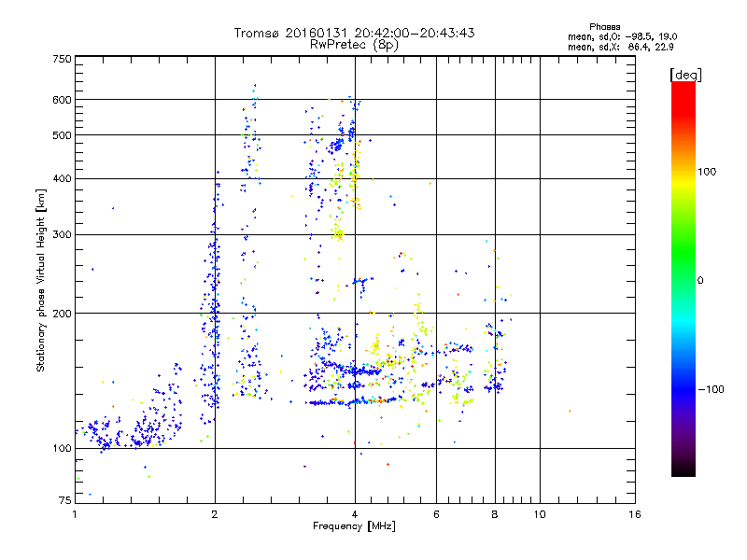The width and height of the screenshot is (747, 560).
Task: Click x-axis tick label '6'
Action: 436,514
